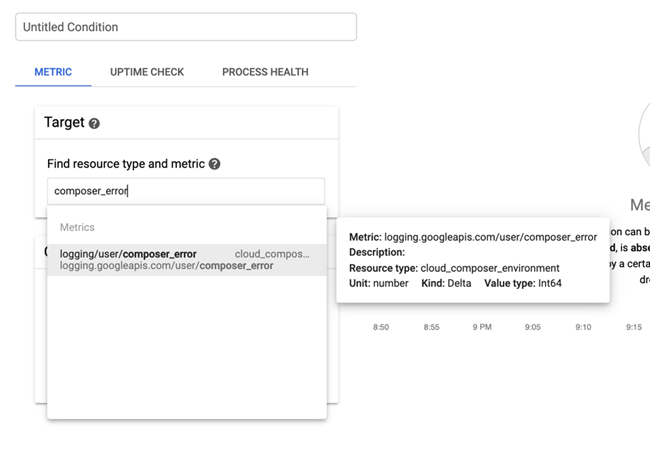Choose the full logging.googleapis.com/user/composer_error path

[x=166, y=266]
